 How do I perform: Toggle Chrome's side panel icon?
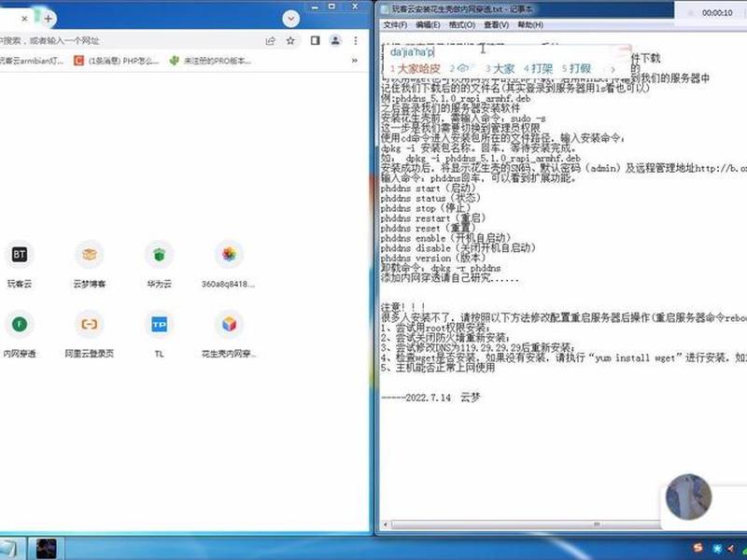[315, 41]
